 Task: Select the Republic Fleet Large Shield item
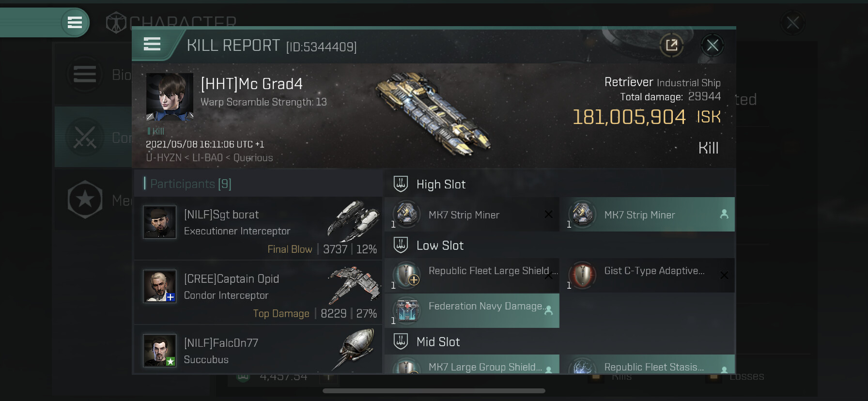[x=472, y=275]
